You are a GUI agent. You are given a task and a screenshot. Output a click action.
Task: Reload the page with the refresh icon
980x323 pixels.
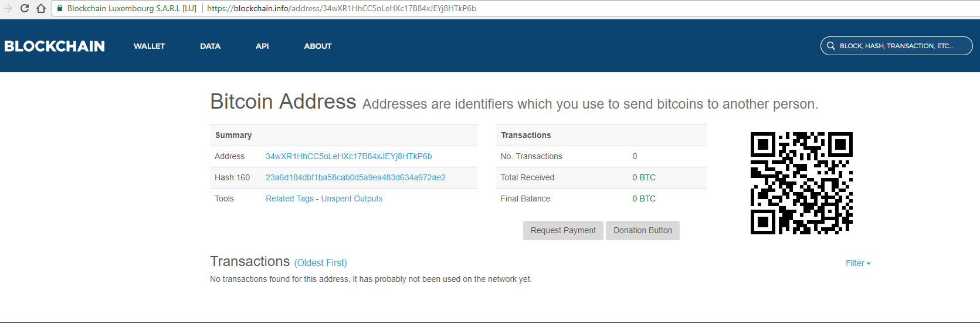(25, 8)
